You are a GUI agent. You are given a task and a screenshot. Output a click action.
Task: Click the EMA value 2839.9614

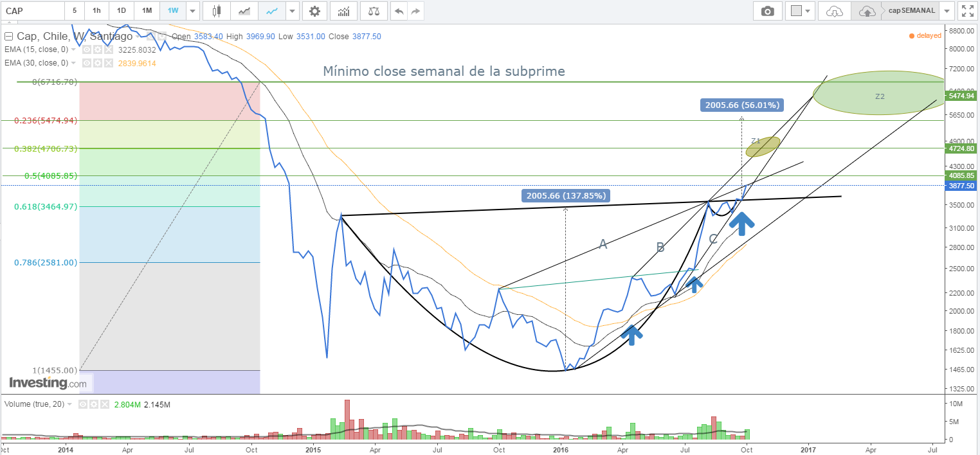click(137, 63)
